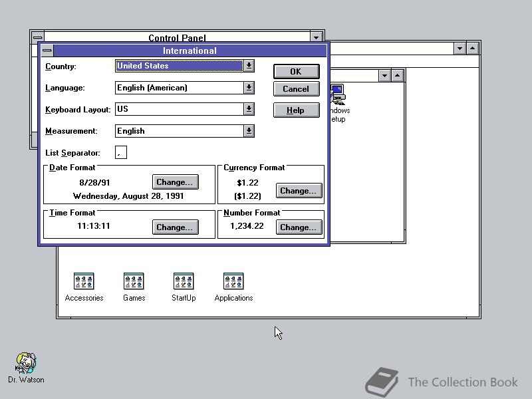Click the negative currency sample ($1.22)
The image size is (532, 399).
click(247, 196)
